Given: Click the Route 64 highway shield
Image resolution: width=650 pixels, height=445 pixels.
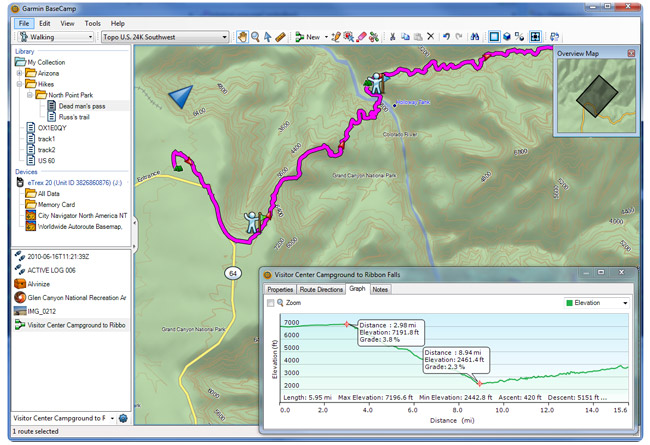Looking at the screenshot, I should click(x=233, y=273).
